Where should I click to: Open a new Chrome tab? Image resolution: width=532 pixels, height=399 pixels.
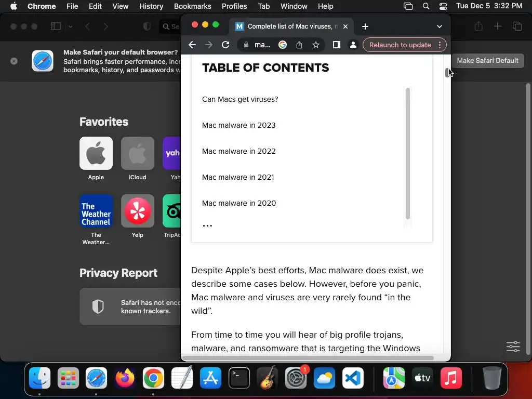tap(365, 26)
